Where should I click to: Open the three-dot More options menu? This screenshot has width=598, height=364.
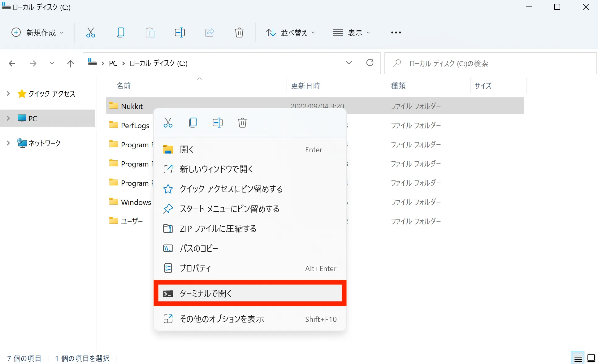click(x=396, y=32)
